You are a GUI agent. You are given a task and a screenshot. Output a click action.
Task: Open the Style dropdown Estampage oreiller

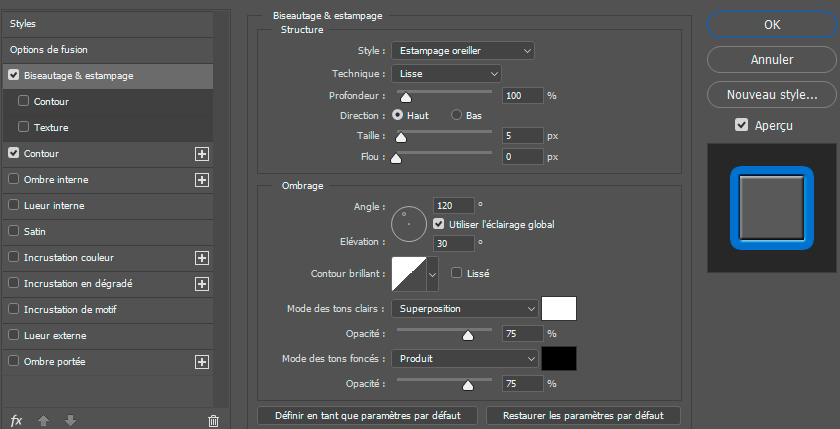462,50
